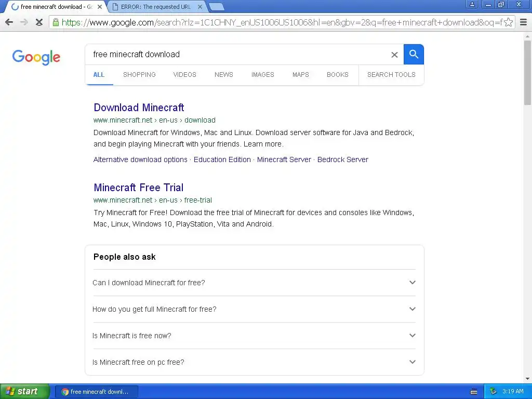Click the keyboard icon in the system tray
Screen dimensions: 532x399
coord(474,392)
